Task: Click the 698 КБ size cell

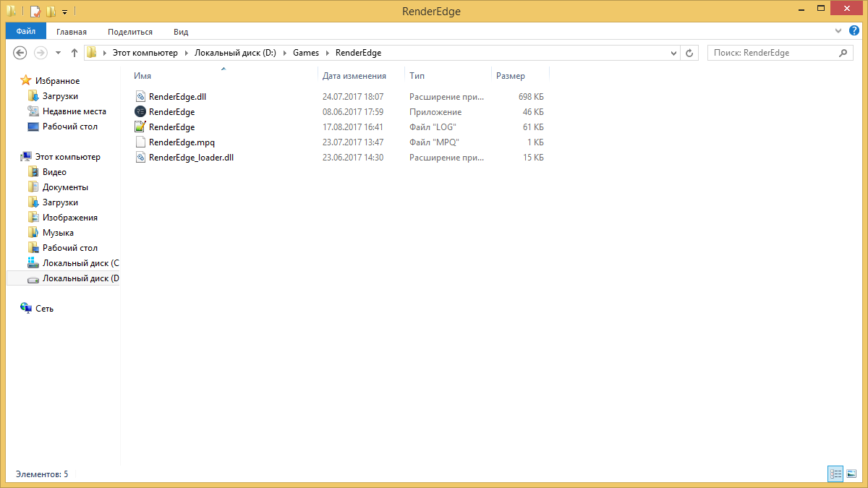Action: (x=531, y=96)
